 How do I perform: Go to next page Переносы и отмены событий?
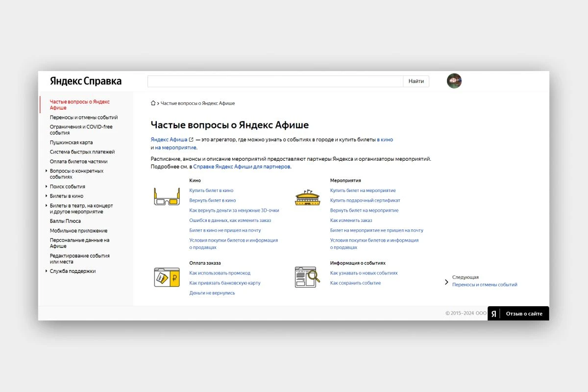tap(485, 285)
